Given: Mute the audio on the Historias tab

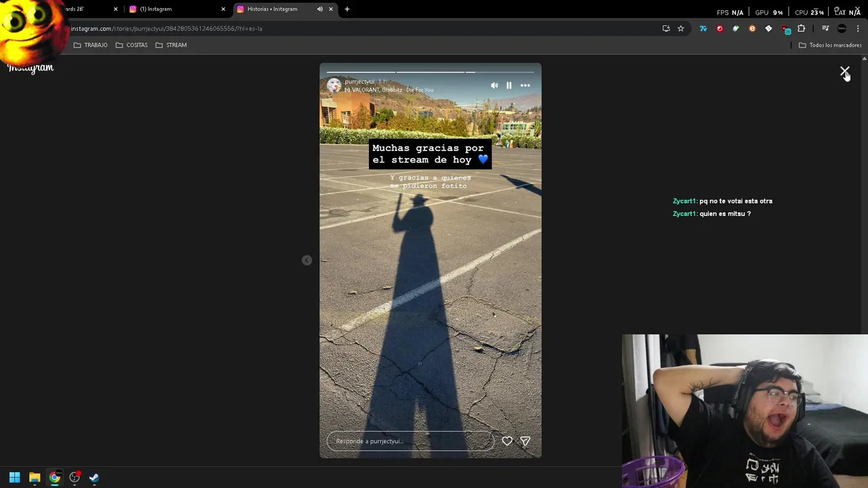Looking at the screenshot, I should tap(319, 9).
